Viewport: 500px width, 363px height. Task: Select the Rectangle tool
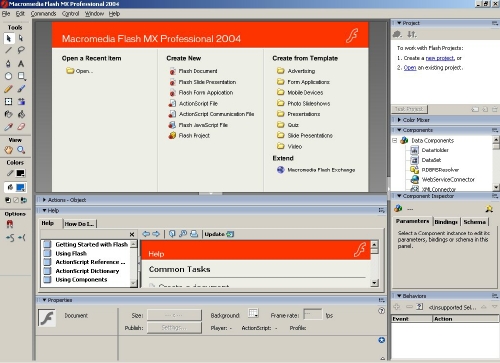pyautogui.click(x=22, y=76)
